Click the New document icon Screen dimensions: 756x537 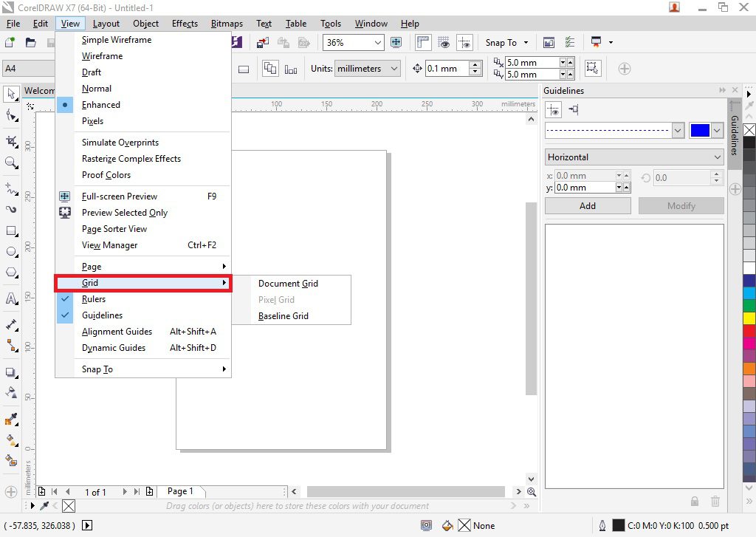click(x=10, y=42)
